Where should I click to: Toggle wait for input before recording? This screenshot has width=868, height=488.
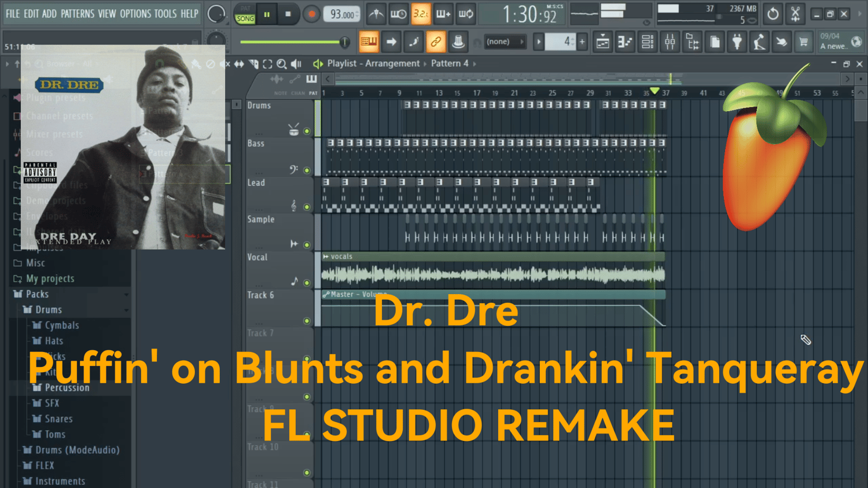[399, 14]
